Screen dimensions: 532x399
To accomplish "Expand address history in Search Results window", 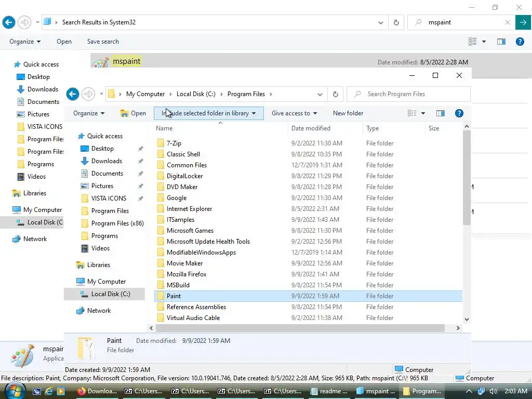I will point(381,23).
